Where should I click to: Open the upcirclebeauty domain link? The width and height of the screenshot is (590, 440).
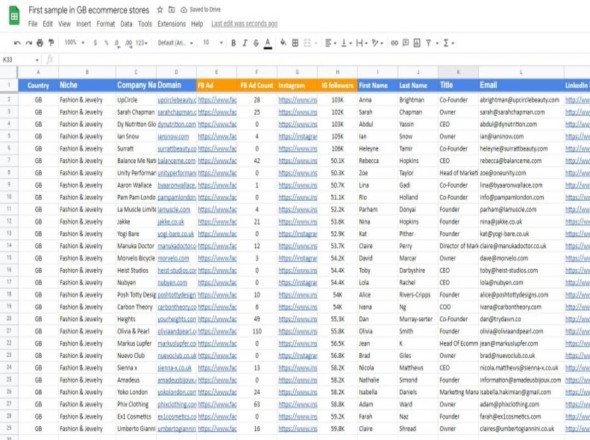tap(177, 100)
